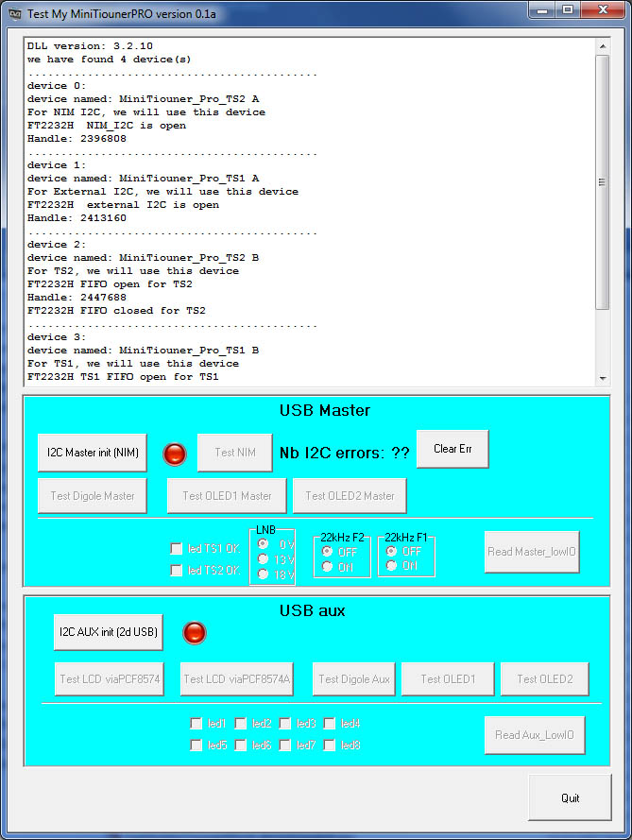Viewport: 632px width, 840px height.
Task: Click the Test LCD viaPCF8574 button
Action: tap(110, 679)
